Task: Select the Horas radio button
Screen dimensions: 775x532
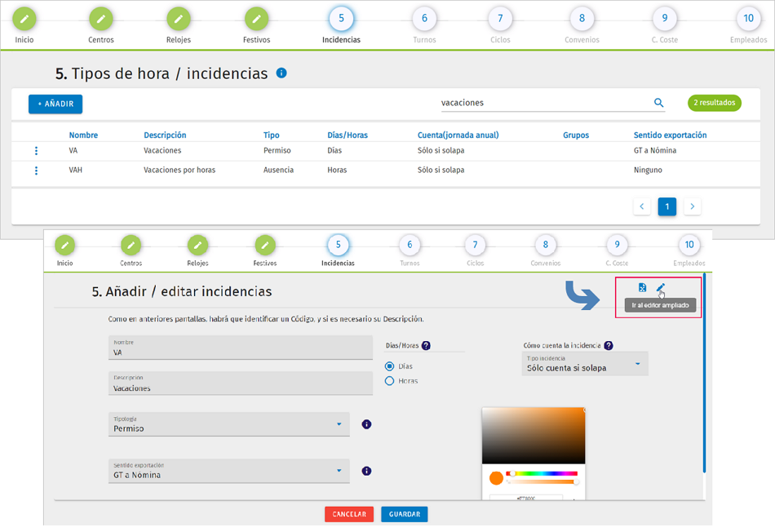Action: coord(389,381)
